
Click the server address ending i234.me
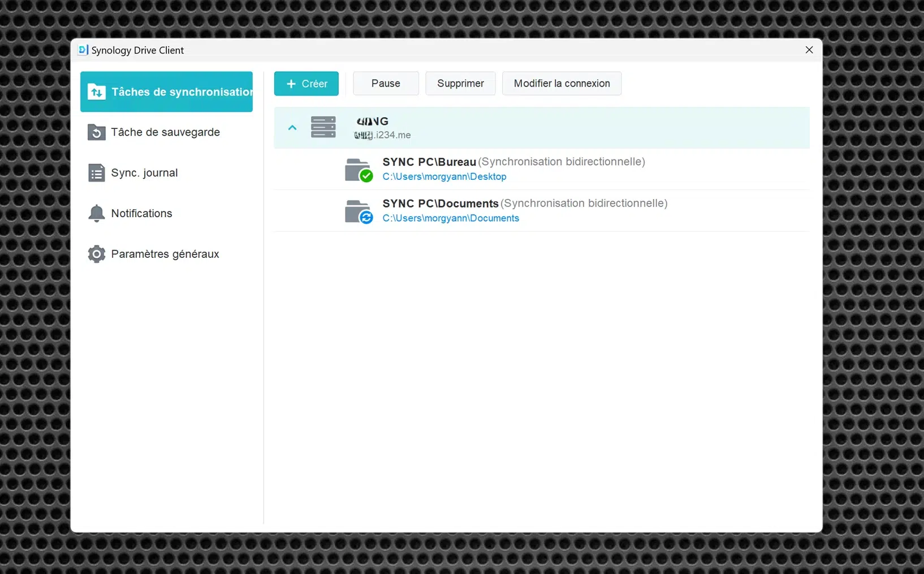tap(383, 135)
